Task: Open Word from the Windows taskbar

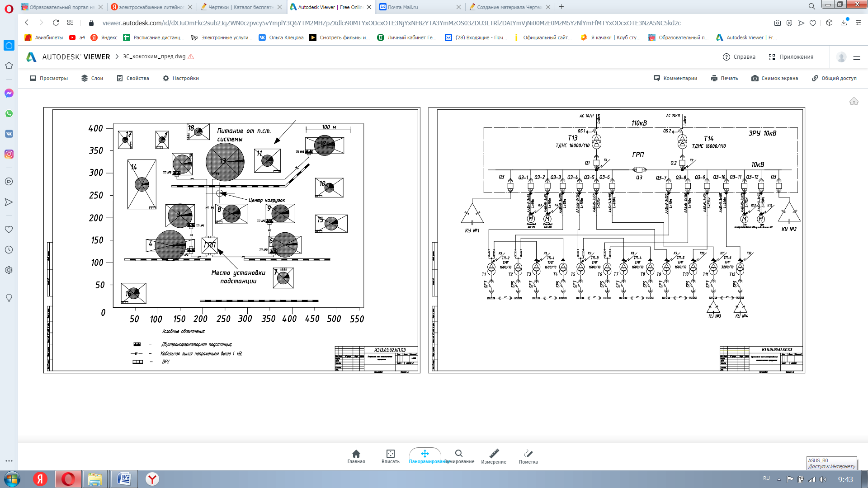Action: coord(124,479)
